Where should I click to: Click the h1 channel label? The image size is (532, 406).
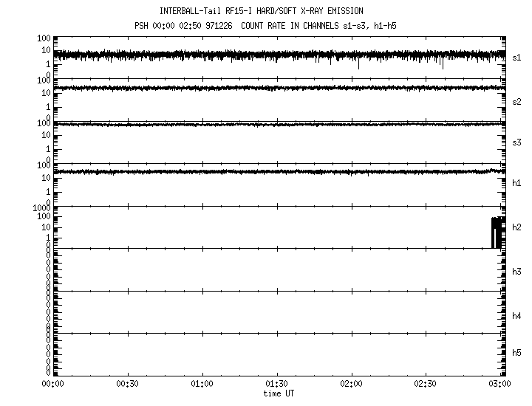[517, 183]
